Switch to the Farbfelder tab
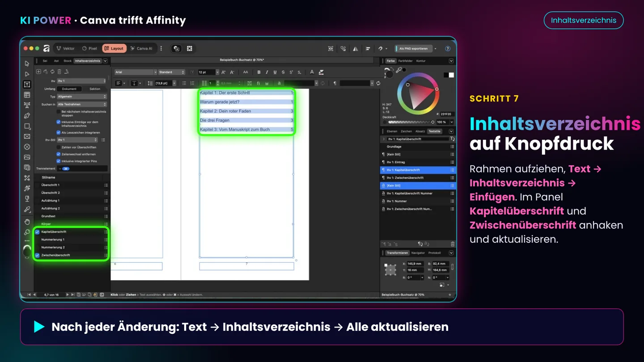The width and height of the screenshot is (644, 362). click(406, 61)
